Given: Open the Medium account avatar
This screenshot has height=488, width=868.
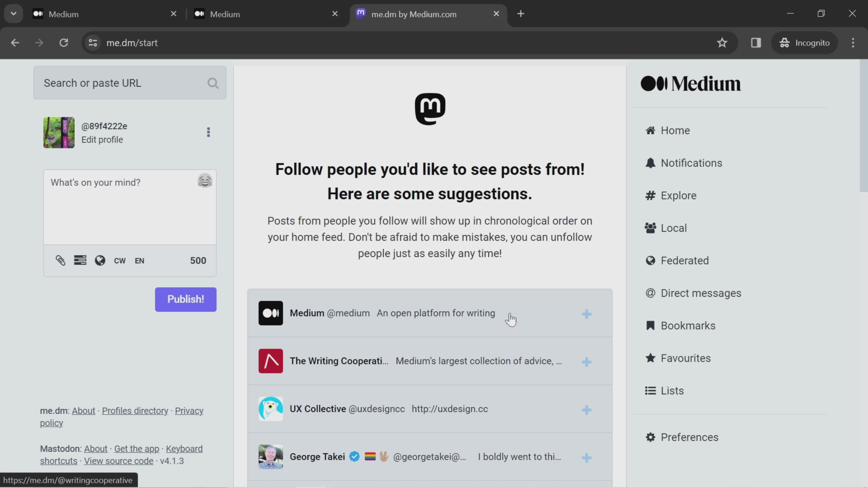Looking at the screenshot, I should point(271,313).
